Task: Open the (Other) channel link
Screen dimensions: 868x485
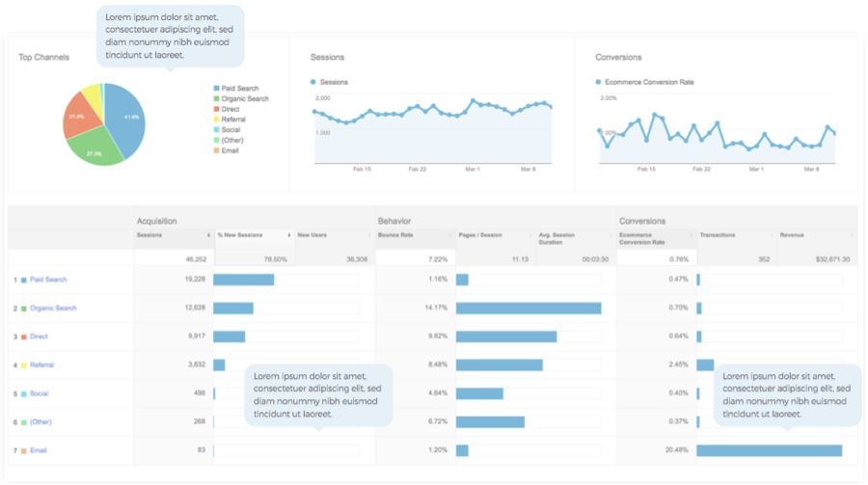Action: click(x=41, y=422)
